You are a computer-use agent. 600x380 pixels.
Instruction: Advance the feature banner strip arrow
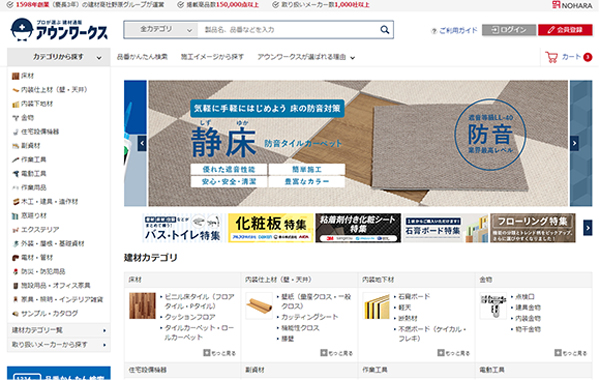[588, 228]
